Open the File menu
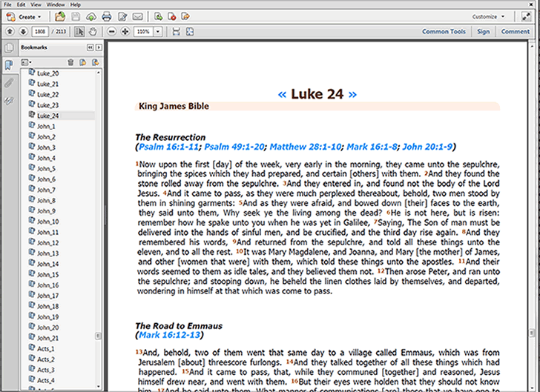The width and height of the screenshot is (540, 392). (7, 4)
